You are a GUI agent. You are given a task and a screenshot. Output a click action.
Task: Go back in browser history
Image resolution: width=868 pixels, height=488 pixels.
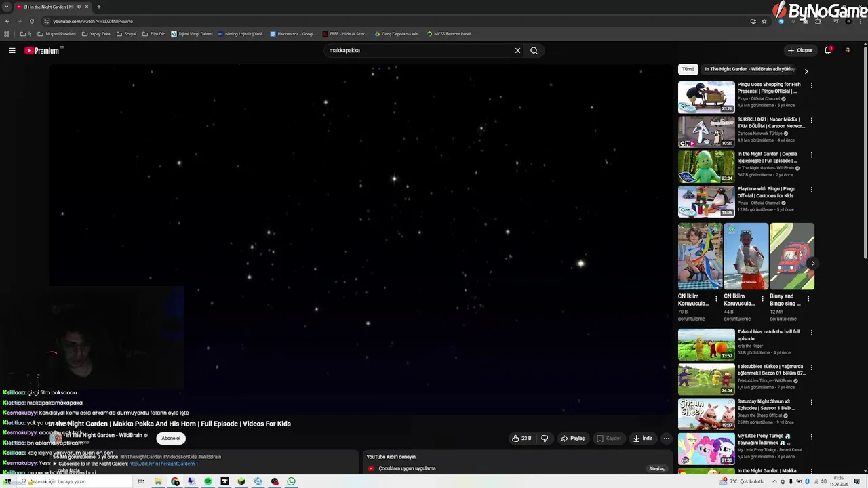click(7, 21)
